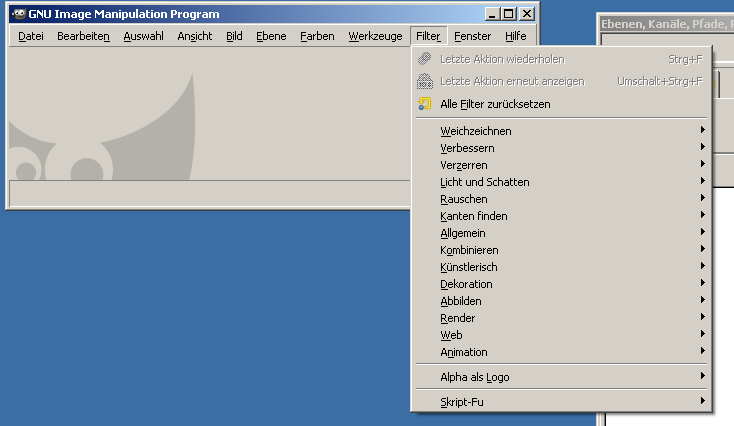Screen dimensions: 734x426
Task: Click the Letzte Aktion erneut anzeigen icon
Action: coord(425,81)
